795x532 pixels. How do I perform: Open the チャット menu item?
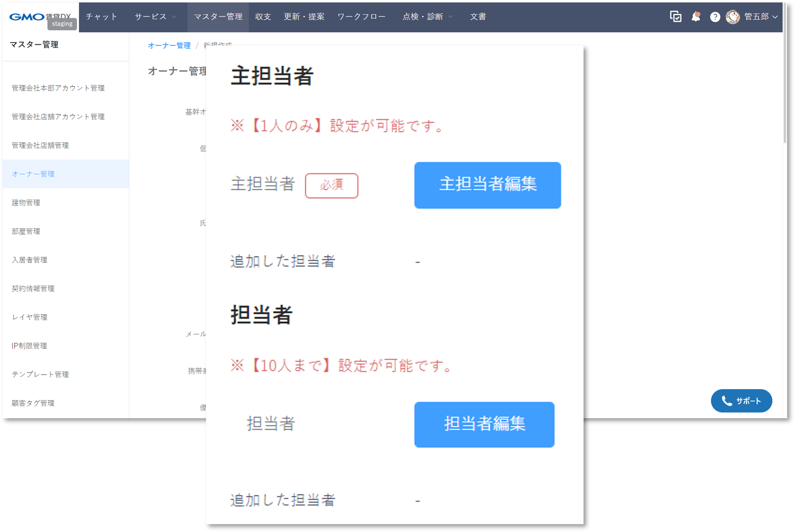(101, 17)
